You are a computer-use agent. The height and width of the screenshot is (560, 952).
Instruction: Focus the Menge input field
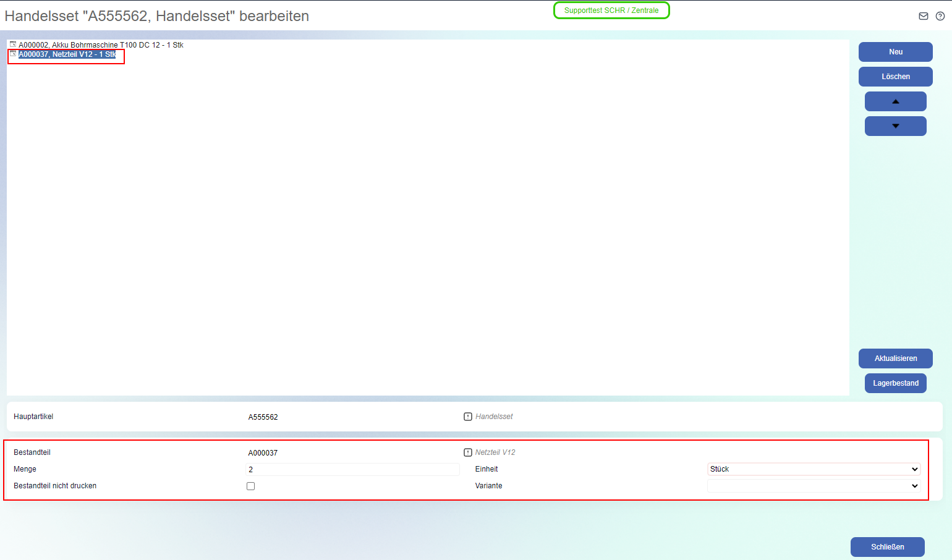353,469
